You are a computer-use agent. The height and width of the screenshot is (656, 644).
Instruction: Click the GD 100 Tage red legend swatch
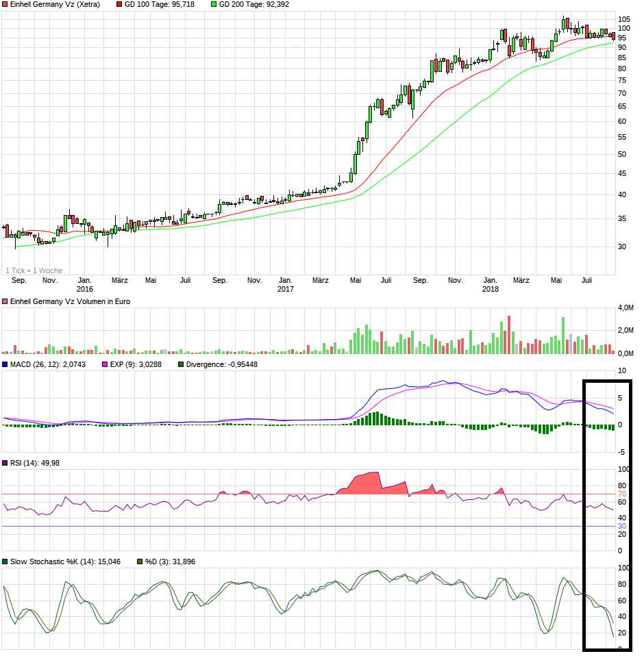coord(119,4)
